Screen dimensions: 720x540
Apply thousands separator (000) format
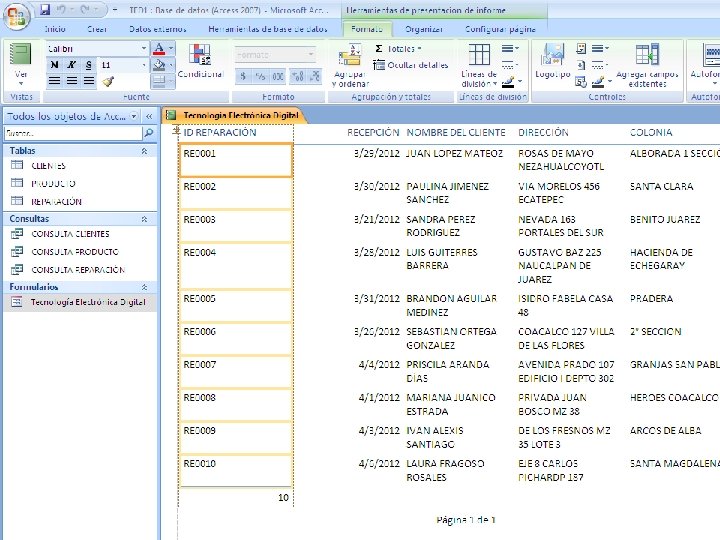point(278,77)
